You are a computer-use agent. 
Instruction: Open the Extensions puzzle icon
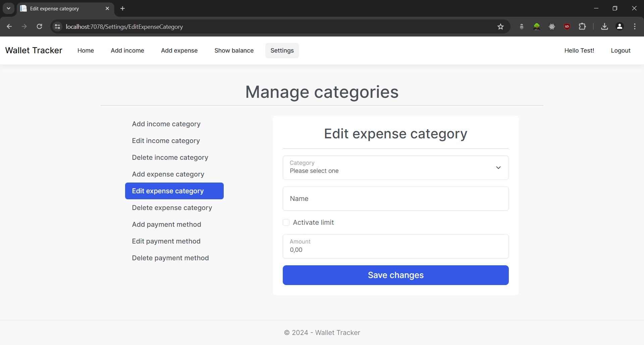[582, 26]
